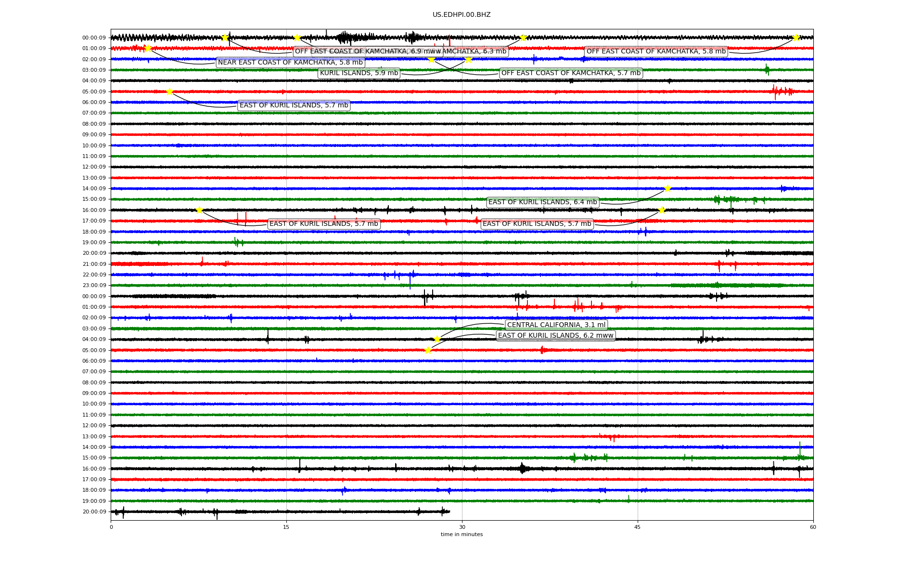Click the star marker linked to CENTRAL CALIFORNIA label
Image resolution: width=924 pixels, height=578 pixels.
point(436,339)
